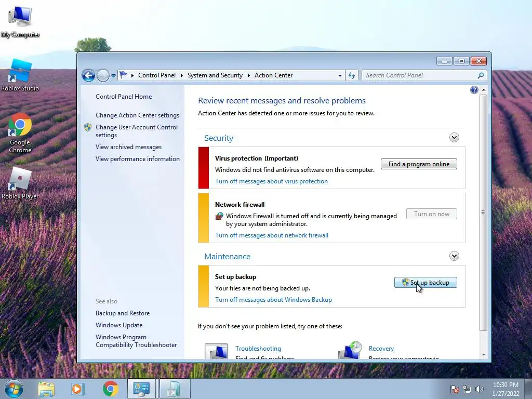Open Backup and Restore link
The height and width of the screenshot is (399, 532).
click(x=123, y=313)
